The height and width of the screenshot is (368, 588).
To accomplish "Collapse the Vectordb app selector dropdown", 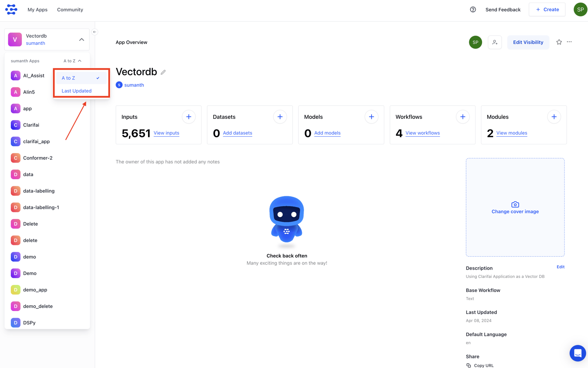I will click(81, 40).
